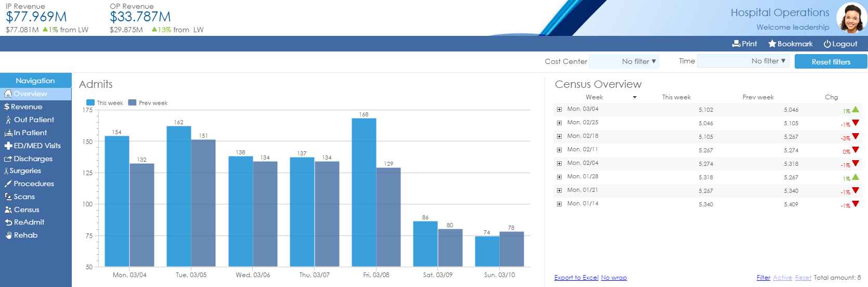The width and height of the screenshot is (868, 287).
Task: Open the Census navigation item
Action: pos(26,210)
